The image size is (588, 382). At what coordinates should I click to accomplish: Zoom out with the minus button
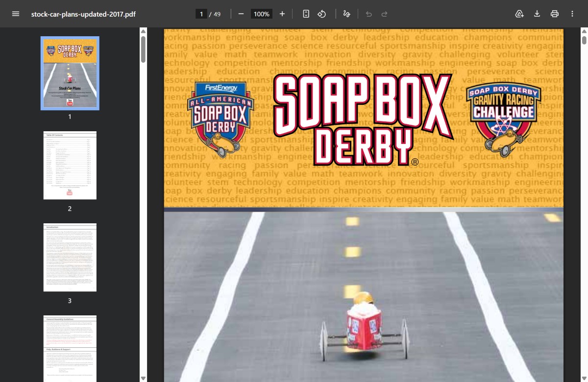(x=241, y=14)
